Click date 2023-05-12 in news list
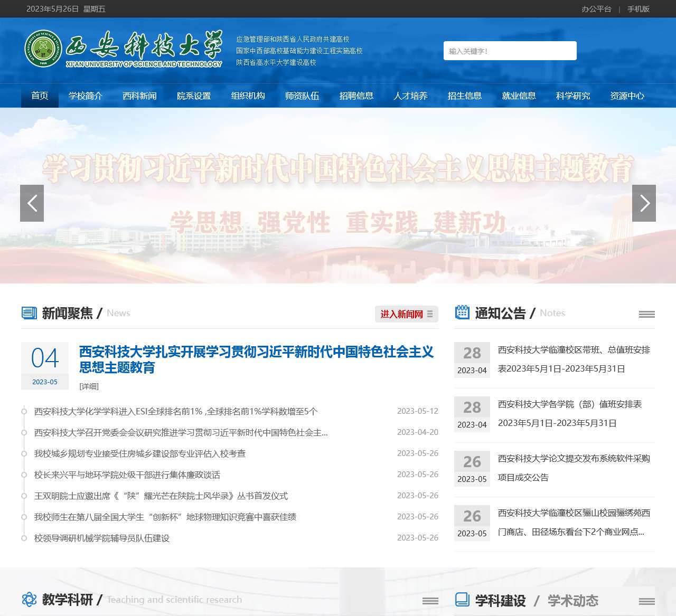Screen dimensions: 676x616 418,411
